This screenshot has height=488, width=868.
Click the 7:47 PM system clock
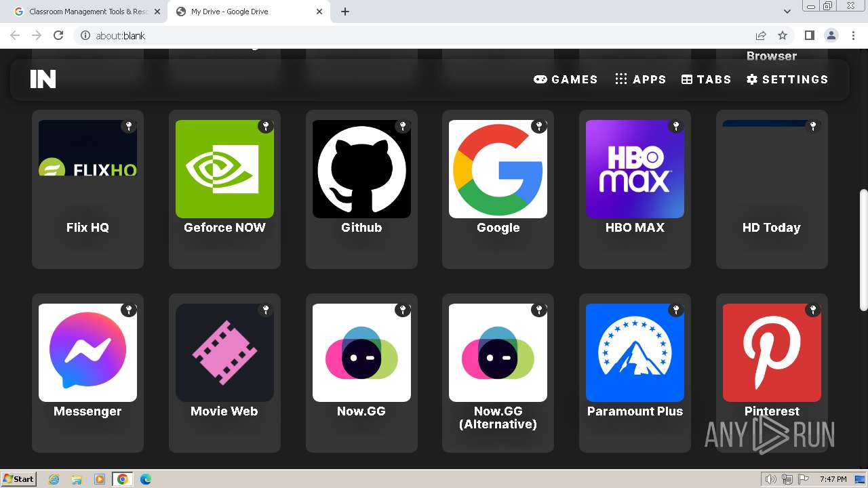[x=833, y=479]
